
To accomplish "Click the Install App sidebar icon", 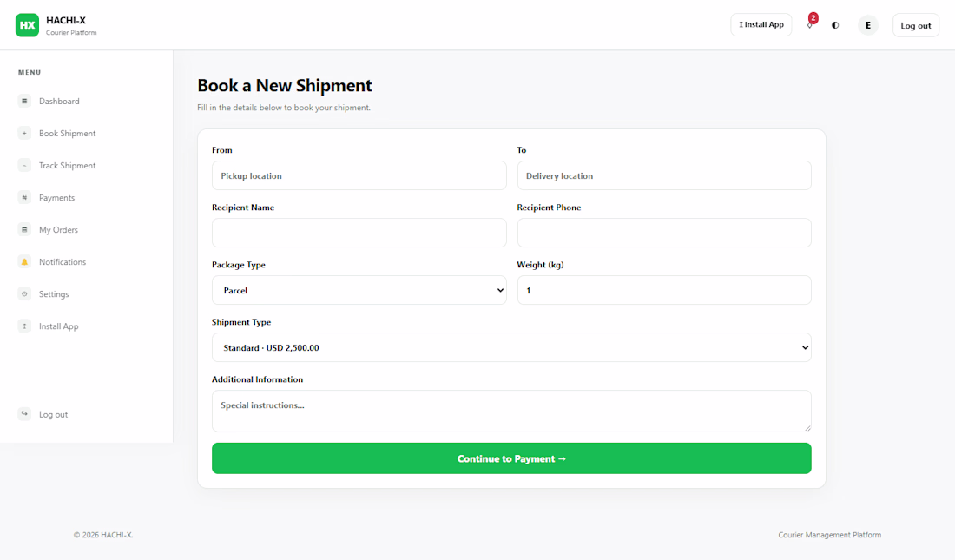I will pos(24,326).
